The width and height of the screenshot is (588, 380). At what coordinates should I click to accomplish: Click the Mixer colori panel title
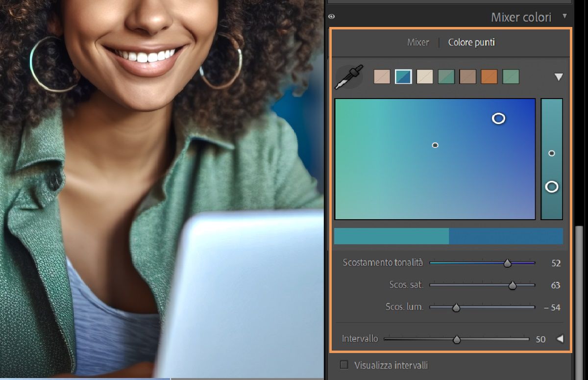521,17
